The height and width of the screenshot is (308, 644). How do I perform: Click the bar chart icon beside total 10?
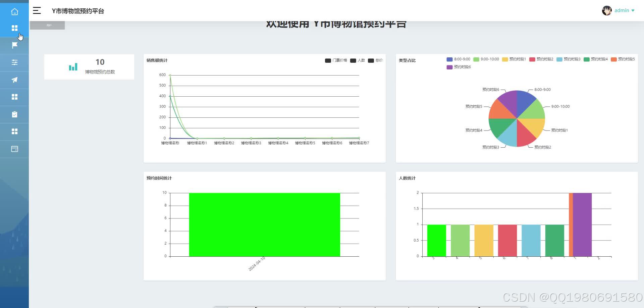(x=73, y=67)
